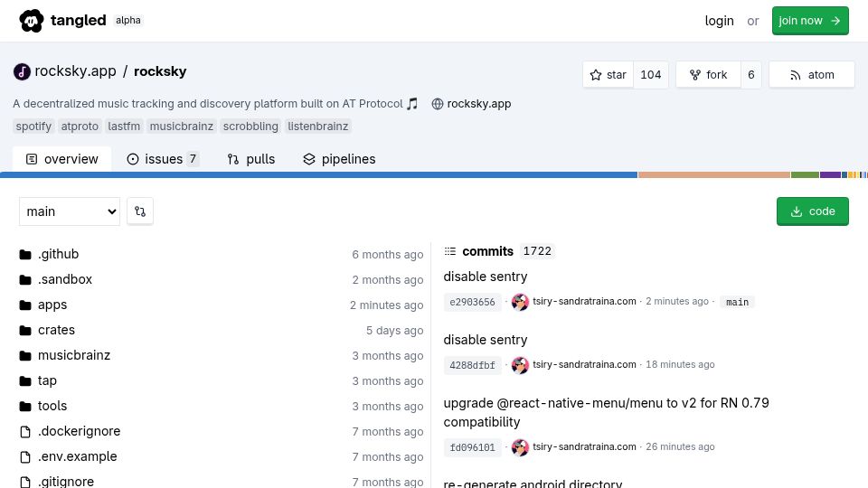Click the alpha badge
Image resolution: width=868 pixels, height=488 pixels.
point(127,21)
